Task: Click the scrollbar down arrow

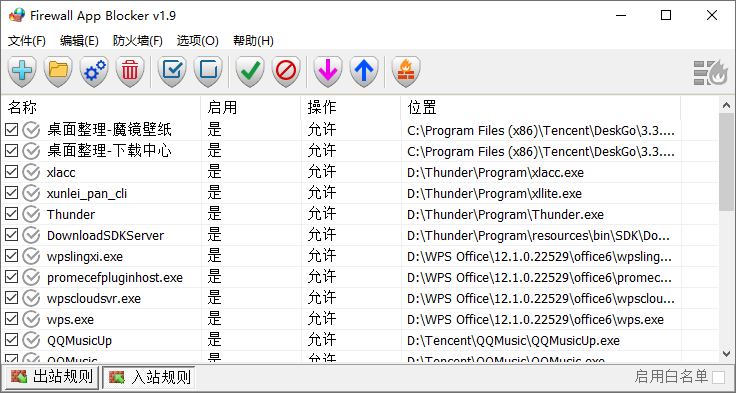Action: click(727, 354)
